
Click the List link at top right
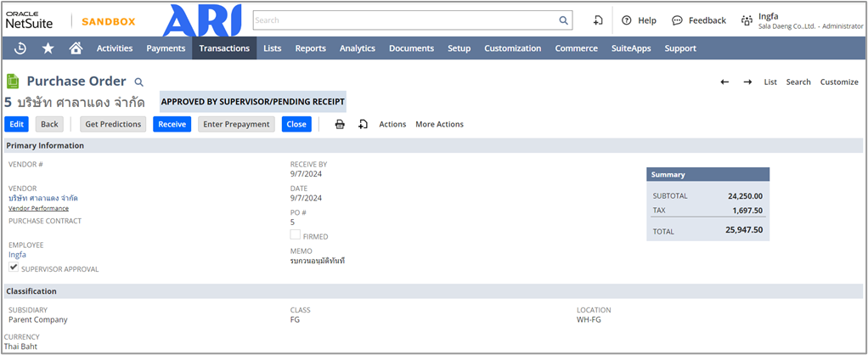click(x=770, y=82)
